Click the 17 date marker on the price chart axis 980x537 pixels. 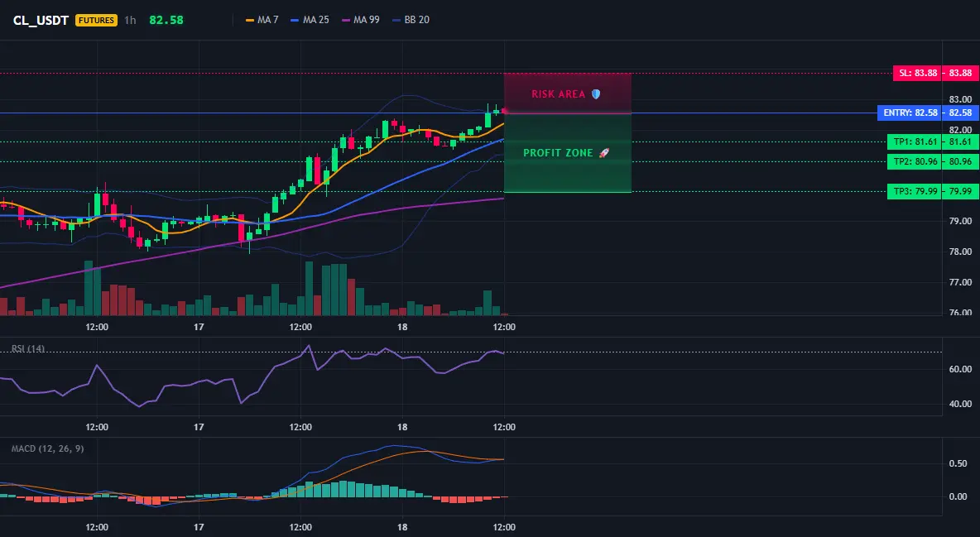pos(199,327)
